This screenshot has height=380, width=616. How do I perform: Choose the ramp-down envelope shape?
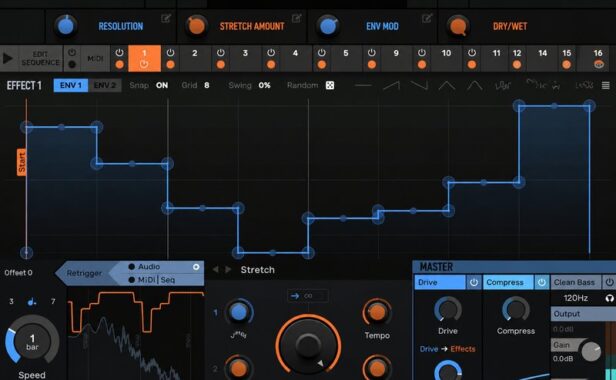click(419, 85)
